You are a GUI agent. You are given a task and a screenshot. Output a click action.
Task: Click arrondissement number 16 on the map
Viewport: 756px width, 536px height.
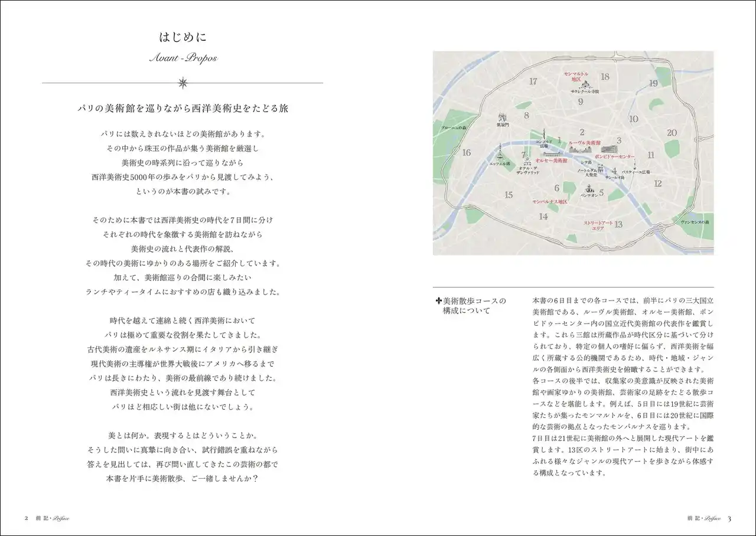click(x=467, y=153)
